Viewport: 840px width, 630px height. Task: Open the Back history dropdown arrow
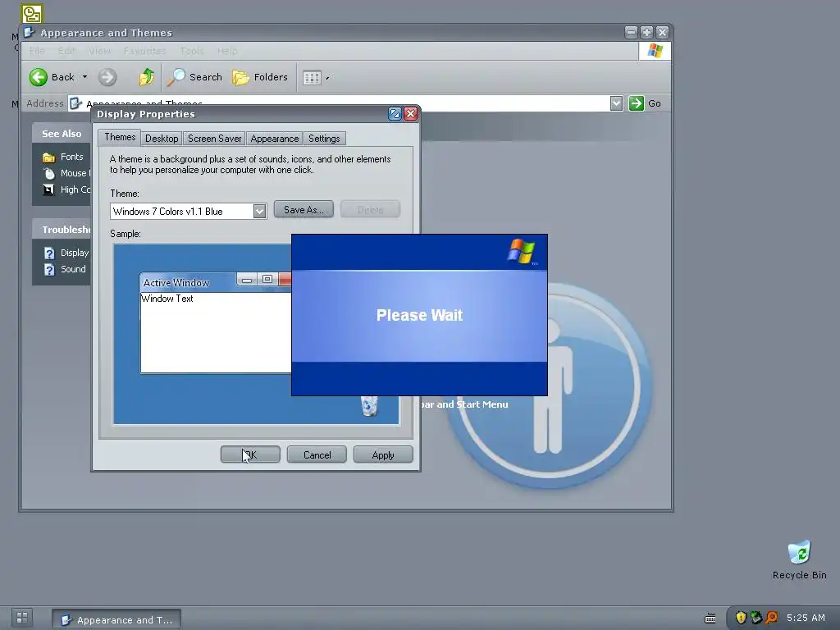84,77
